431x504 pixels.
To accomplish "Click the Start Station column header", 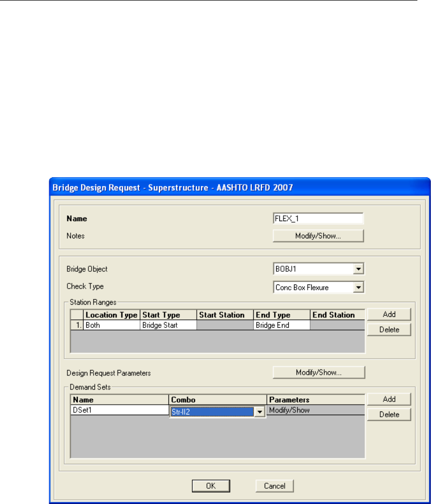I will 225,315.
